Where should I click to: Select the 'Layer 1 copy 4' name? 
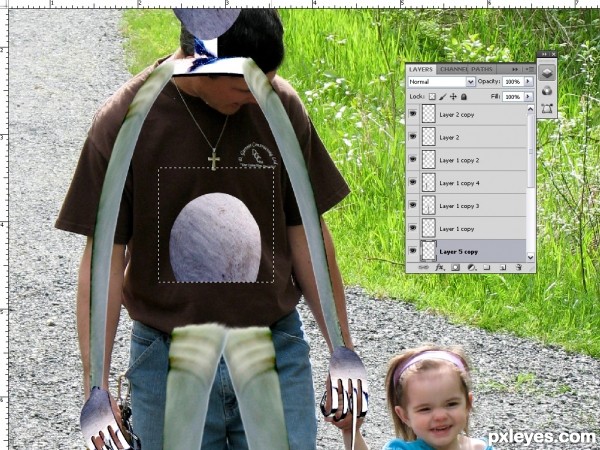[x=459, y=183]
